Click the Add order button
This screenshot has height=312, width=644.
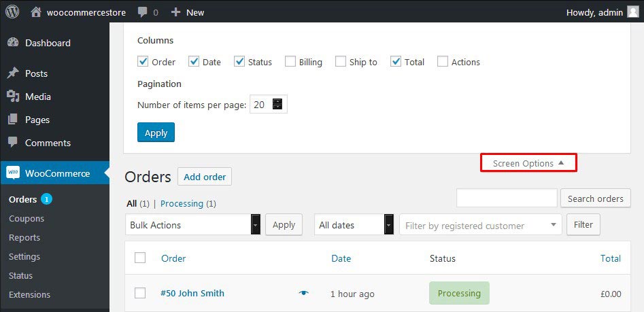click(205, 177)
